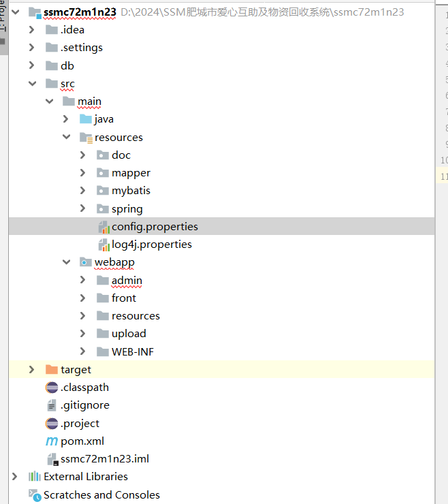The height and width of the screenshot is (504, 448).
Task: Click the log4j.properties file icon
Action: click(103, 245)
